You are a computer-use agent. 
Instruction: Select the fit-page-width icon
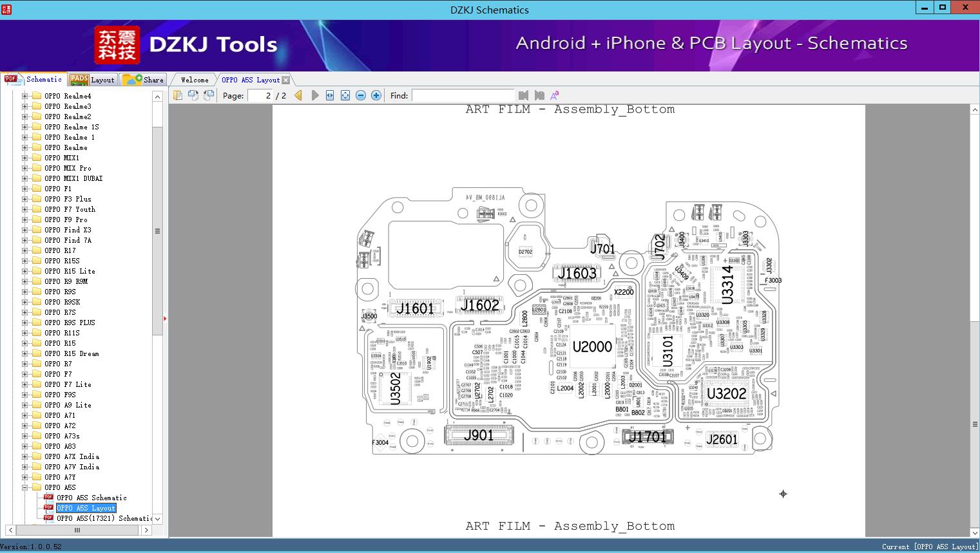[329, 95]
